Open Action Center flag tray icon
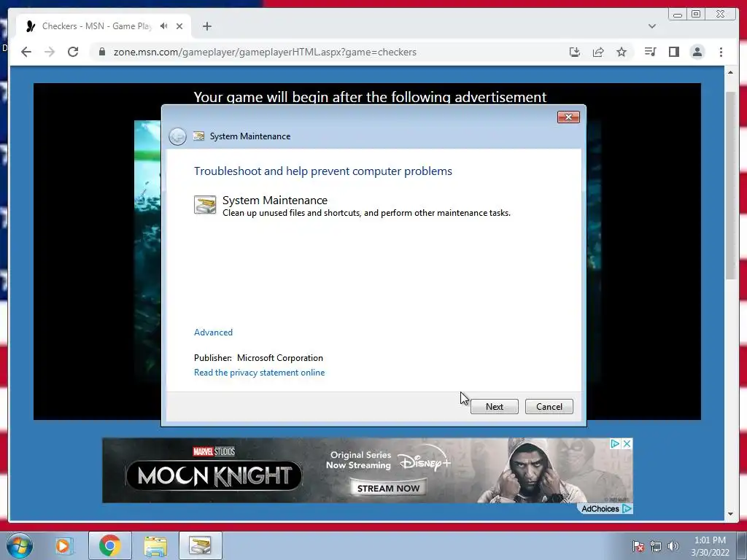 pos(638,545)
